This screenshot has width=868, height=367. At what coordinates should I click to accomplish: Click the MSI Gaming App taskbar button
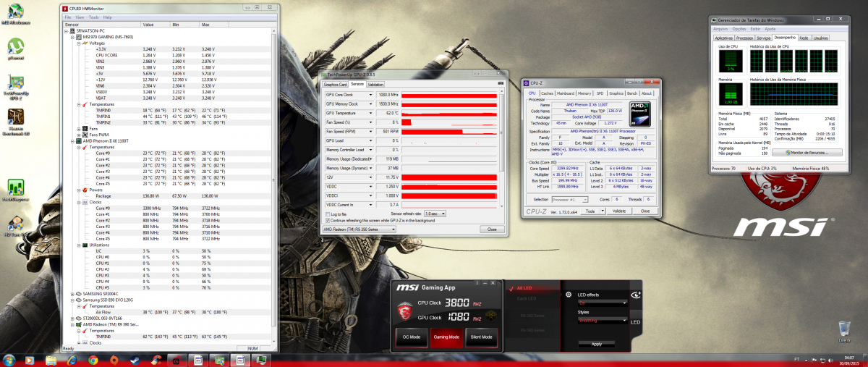tap(176, 360)
